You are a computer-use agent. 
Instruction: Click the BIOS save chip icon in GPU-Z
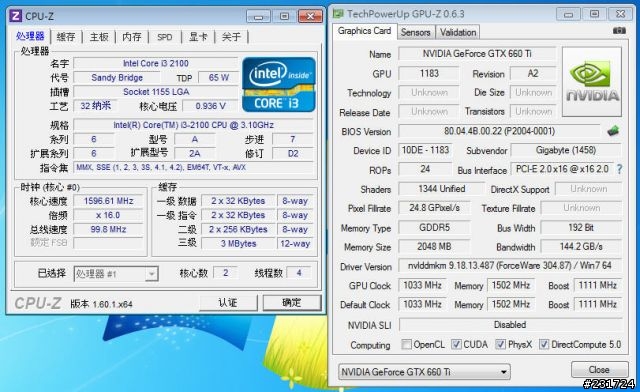(x=613, y=131)
